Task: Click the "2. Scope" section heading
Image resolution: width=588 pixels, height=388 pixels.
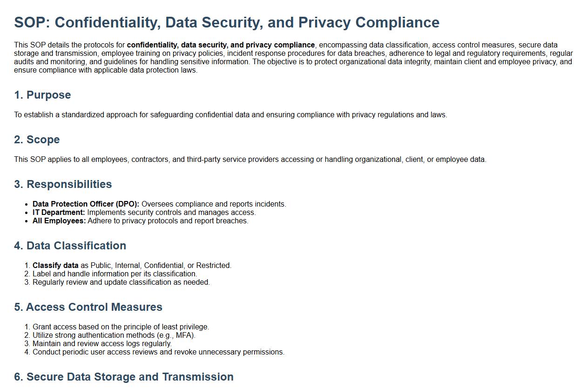Action: point(37,140)
